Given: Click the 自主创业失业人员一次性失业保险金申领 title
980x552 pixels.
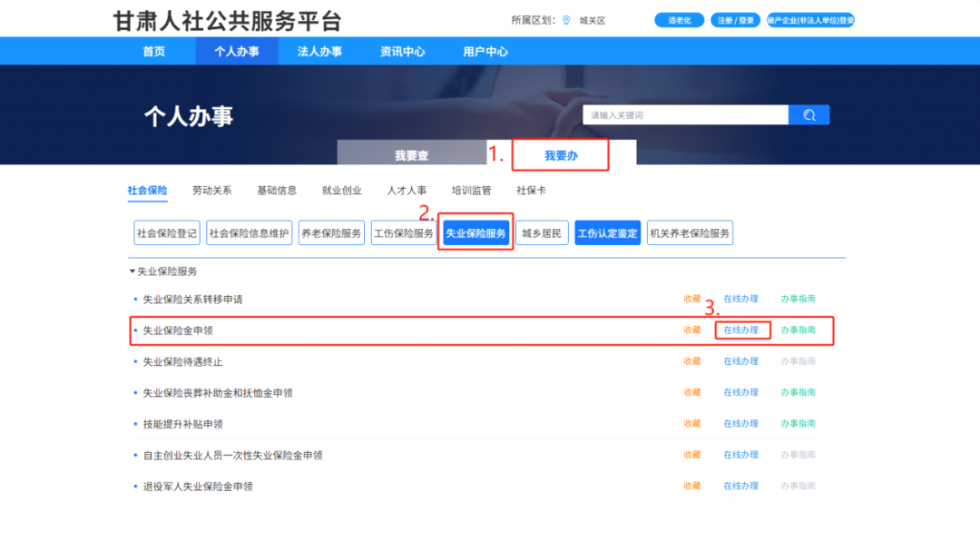Looking at the screenshot, I should pos(232,456).
